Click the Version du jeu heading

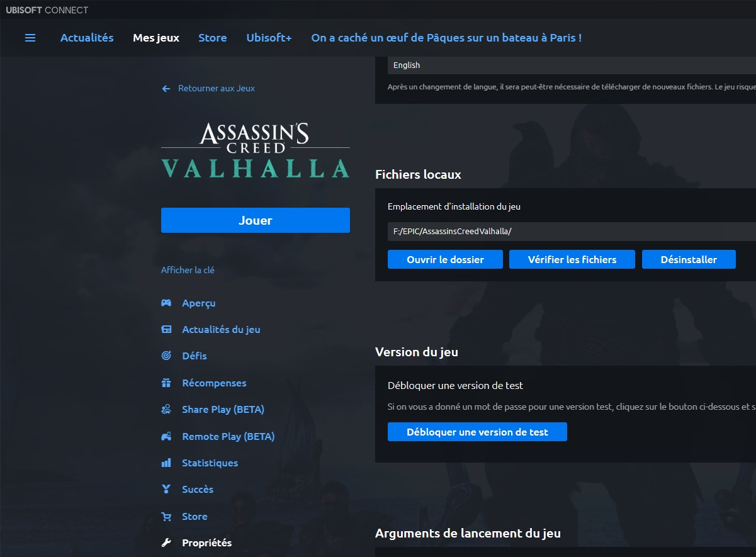coord(417,352)
